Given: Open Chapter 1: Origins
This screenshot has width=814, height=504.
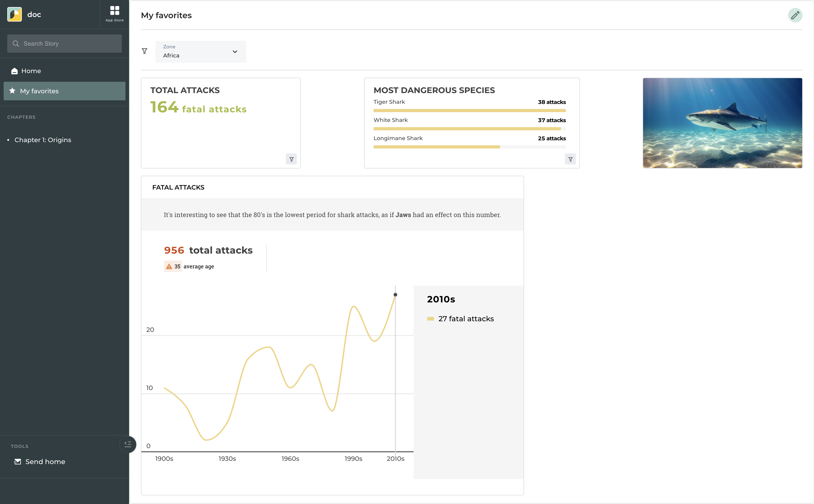Looking at the screenshot, I should coord(43,140).
